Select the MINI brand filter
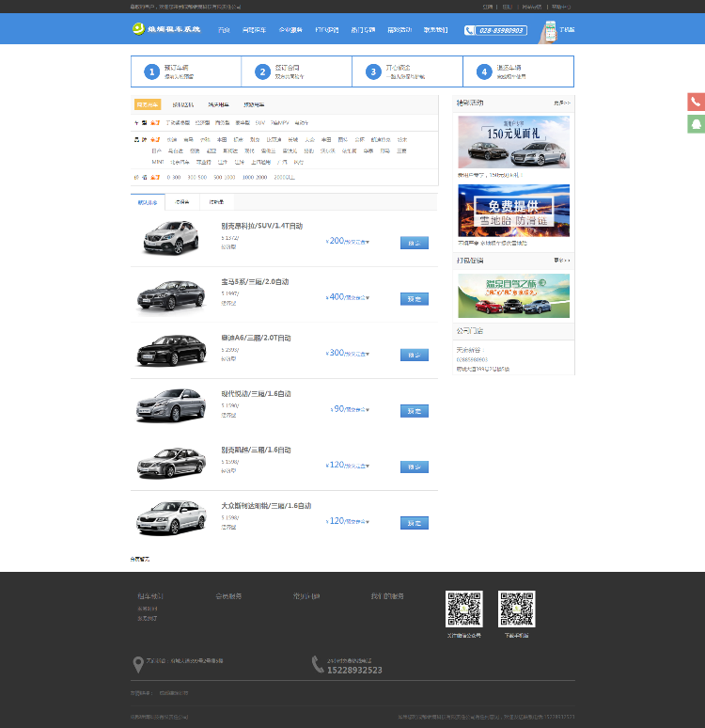 click(x=157, y=161)
